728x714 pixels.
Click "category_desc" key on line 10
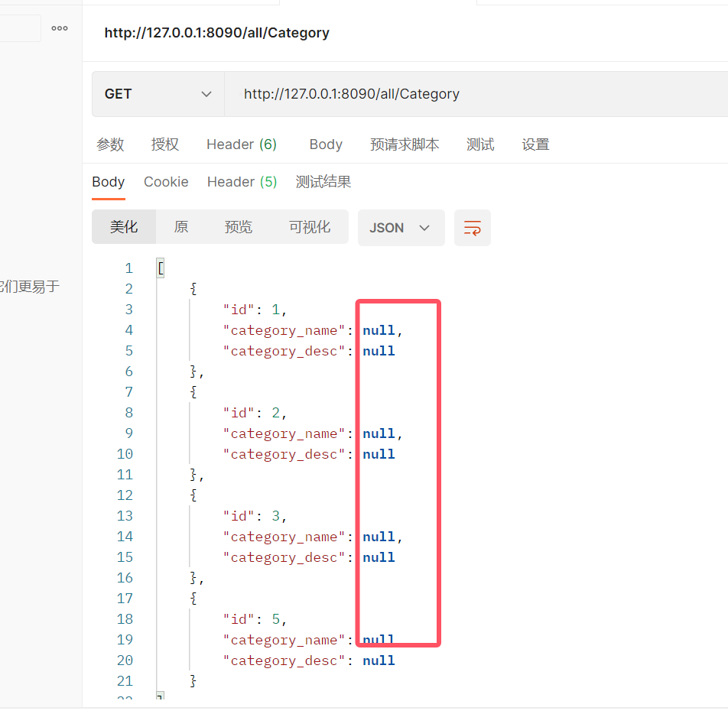point(284,454)
